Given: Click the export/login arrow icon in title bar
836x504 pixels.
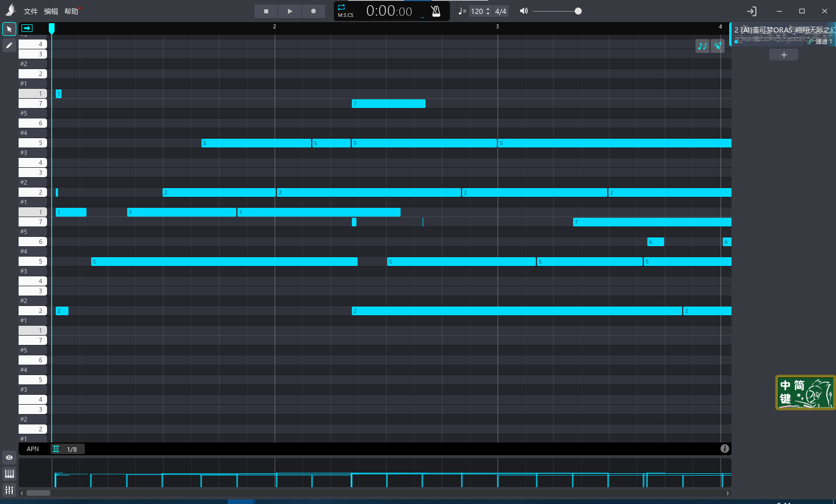Looking at the screenshot, I should tap(751, 11).
